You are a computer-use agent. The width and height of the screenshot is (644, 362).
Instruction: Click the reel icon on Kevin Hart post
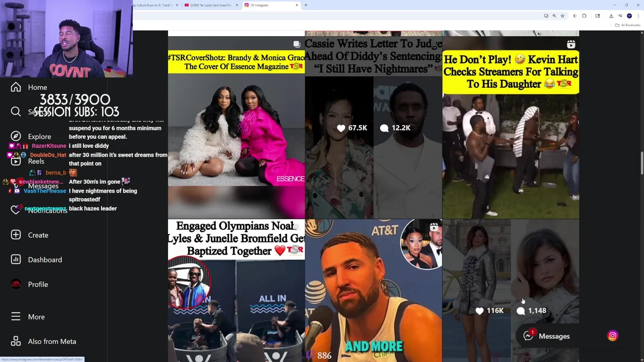571,44
